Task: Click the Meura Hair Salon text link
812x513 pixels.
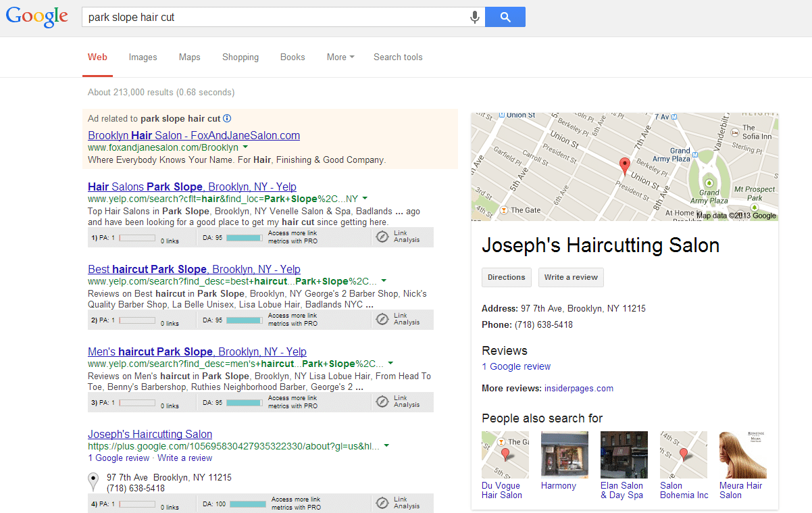Action: 740,490
